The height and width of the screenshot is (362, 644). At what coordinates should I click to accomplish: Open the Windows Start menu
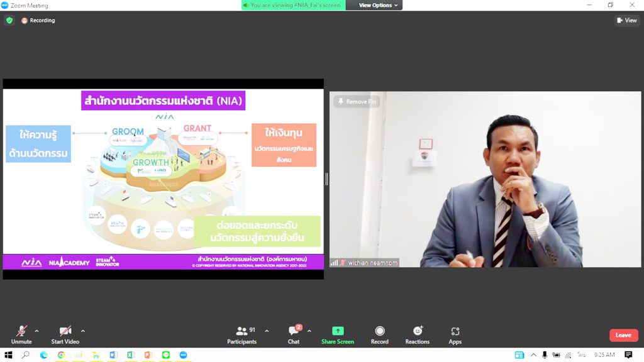tap(8, 354)
